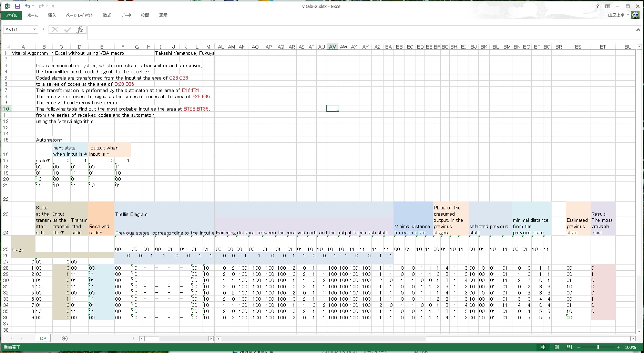644x353 pixels.
Task: Click the Undo arrow icon
Action: [27, 6]
